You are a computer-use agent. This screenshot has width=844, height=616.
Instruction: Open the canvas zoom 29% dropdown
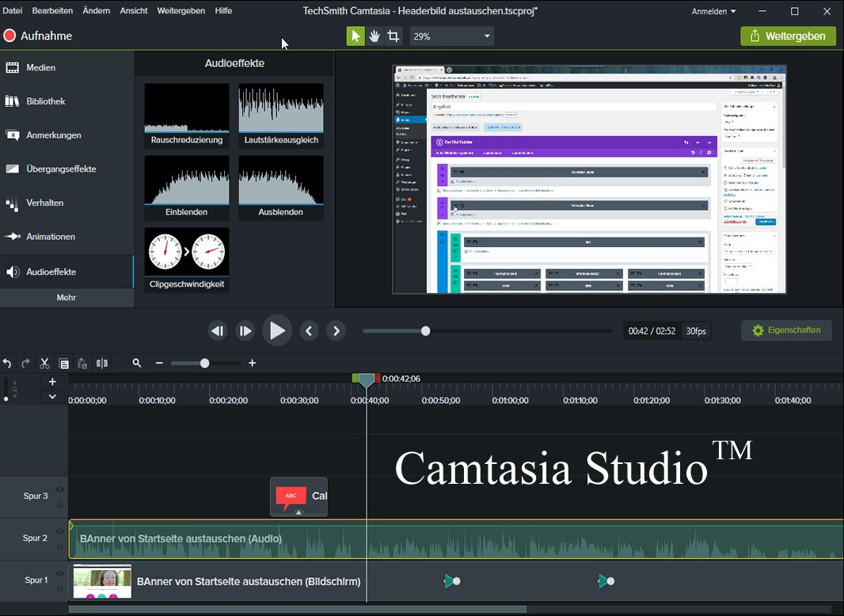(x=451, y=36)
